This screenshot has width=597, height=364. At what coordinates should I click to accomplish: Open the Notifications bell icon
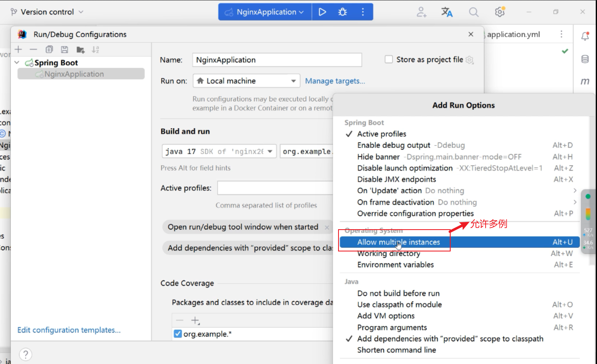pos(585,36)
